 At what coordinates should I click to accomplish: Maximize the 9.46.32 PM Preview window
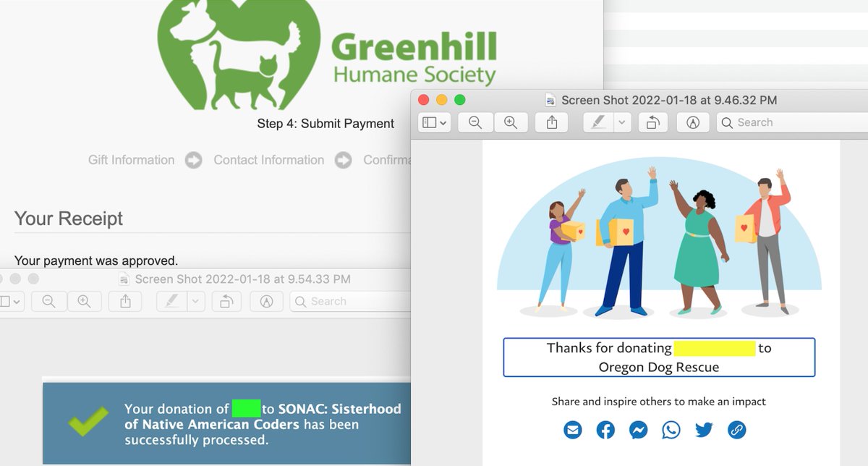[459, 100]
